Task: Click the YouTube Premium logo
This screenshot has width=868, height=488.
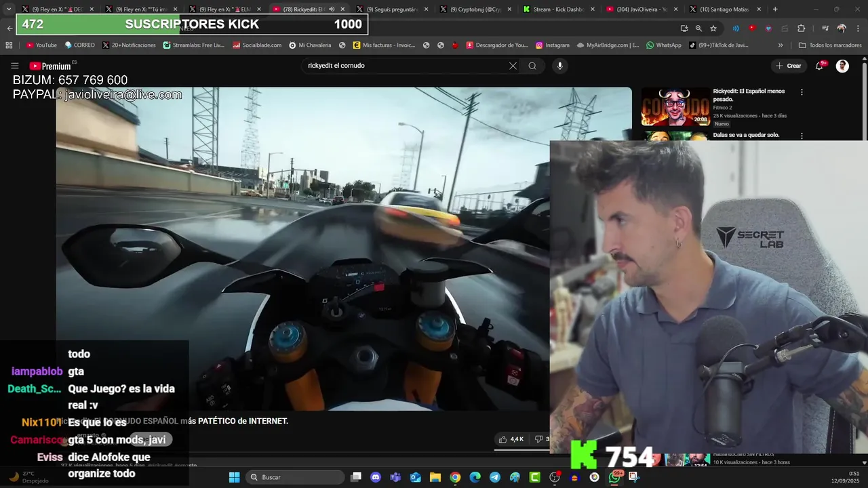Action: pyautogui.click(x=50, y=66)
